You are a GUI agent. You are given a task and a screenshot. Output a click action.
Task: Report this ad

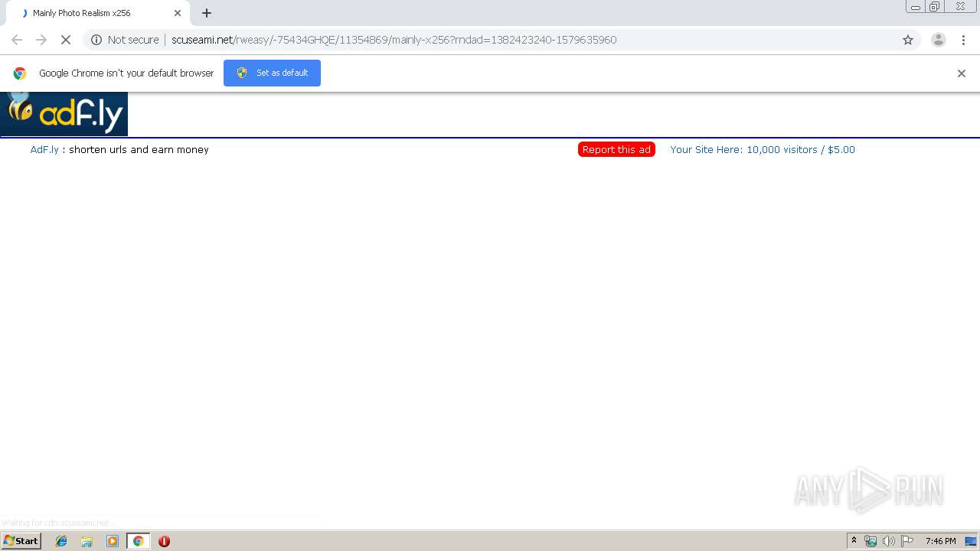[x=616, y=150]
